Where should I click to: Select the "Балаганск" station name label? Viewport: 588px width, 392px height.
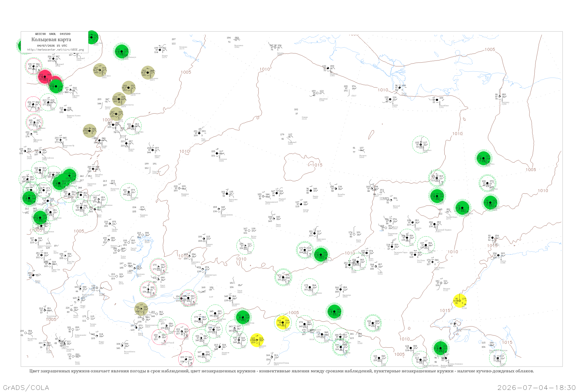141,274
